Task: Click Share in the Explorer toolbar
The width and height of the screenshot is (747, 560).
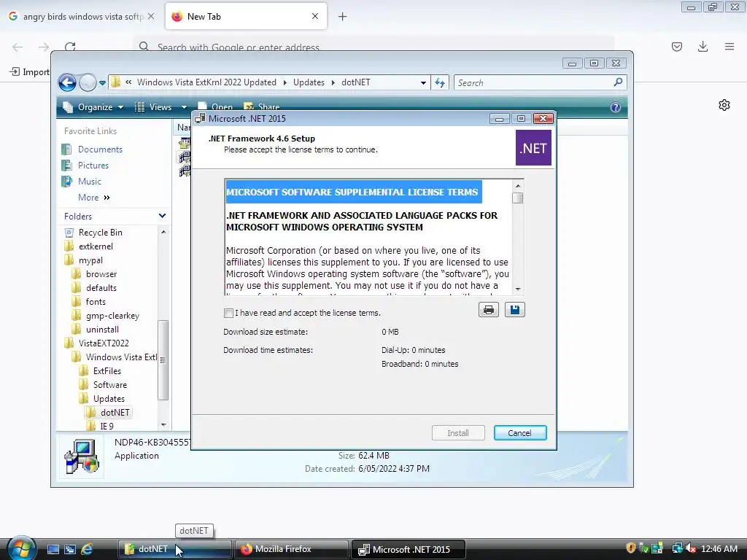Action: pyautogui.click(x=262, y=107)
